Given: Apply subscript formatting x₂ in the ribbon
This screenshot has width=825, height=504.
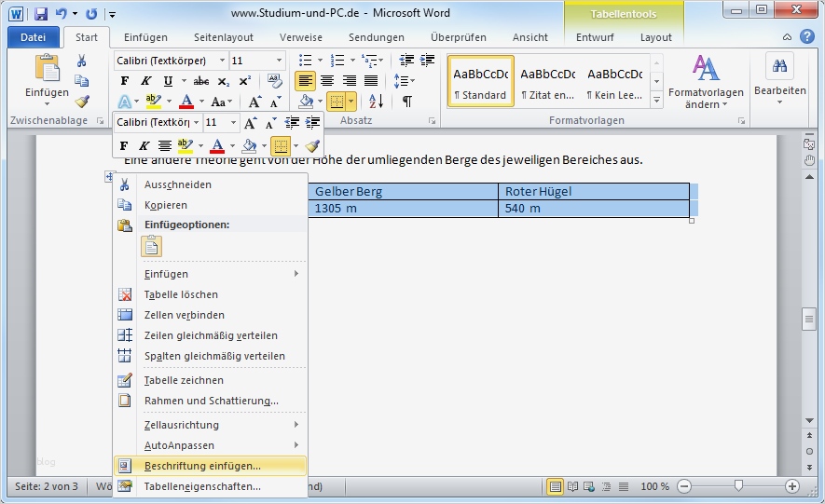Looking at the screenshot, I should (224, 81).
